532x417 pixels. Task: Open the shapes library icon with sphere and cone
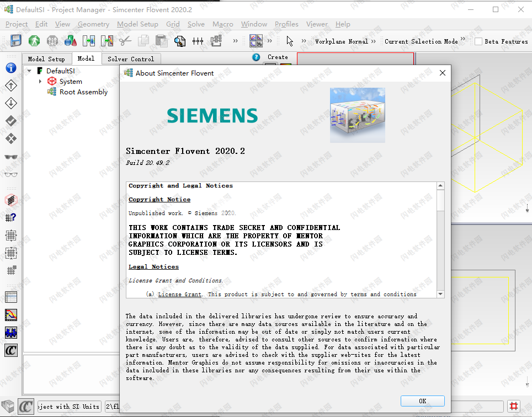pyautogui.click(x=71, y=41)
